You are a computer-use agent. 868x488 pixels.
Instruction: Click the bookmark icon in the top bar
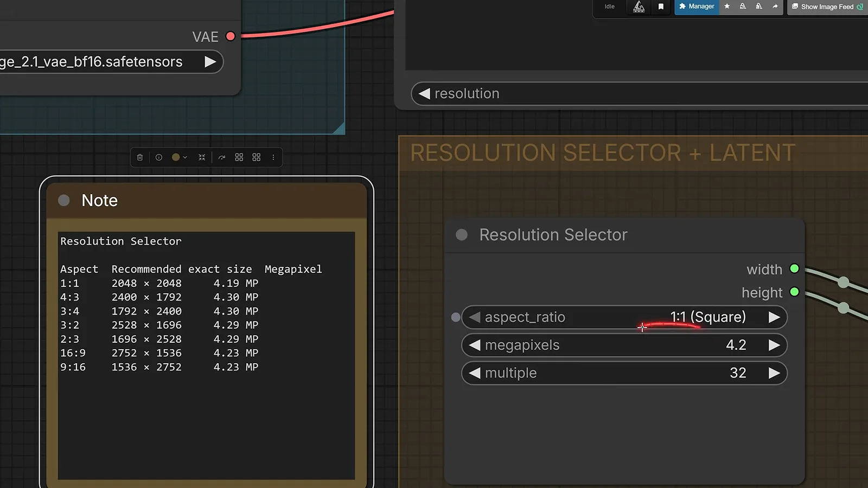pos(661,7)
